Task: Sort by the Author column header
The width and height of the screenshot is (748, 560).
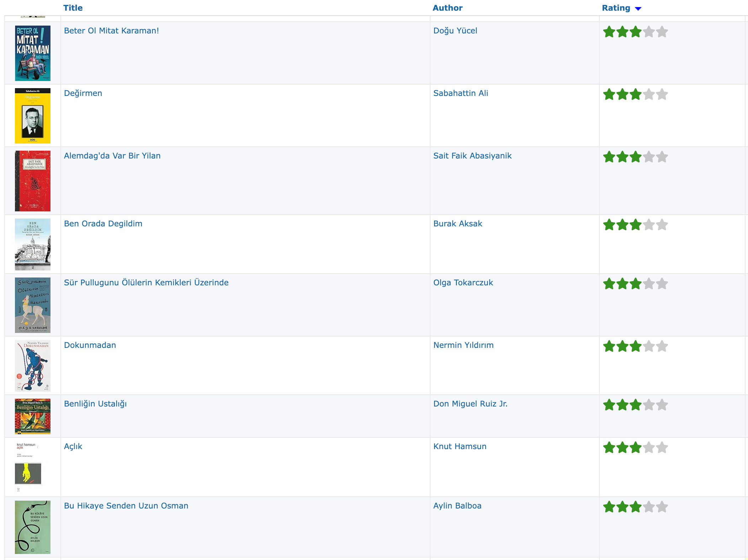Action: [447, 8]
